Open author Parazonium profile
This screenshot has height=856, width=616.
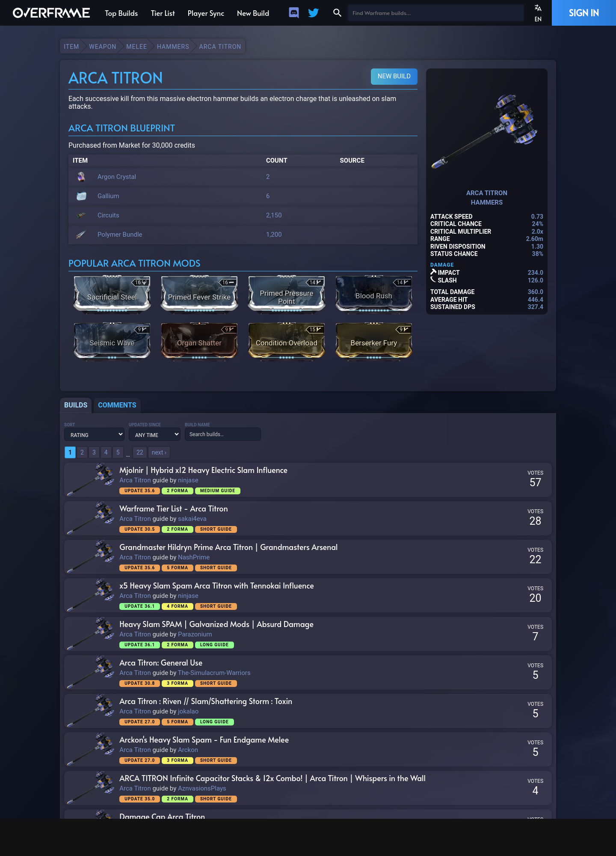[195, 634]
